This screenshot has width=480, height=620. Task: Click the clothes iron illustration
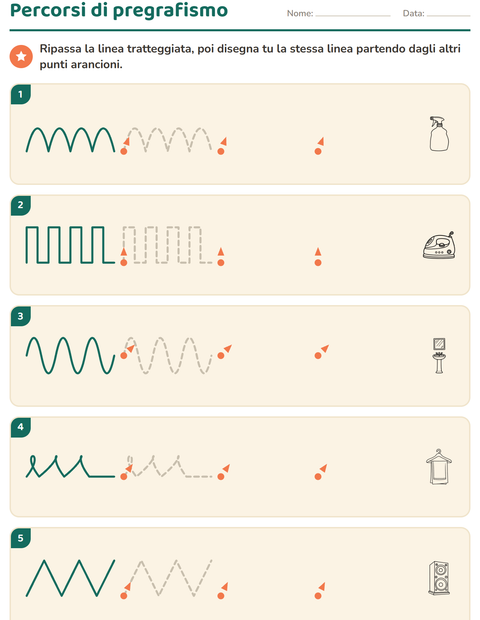click(x=439, y=246)
